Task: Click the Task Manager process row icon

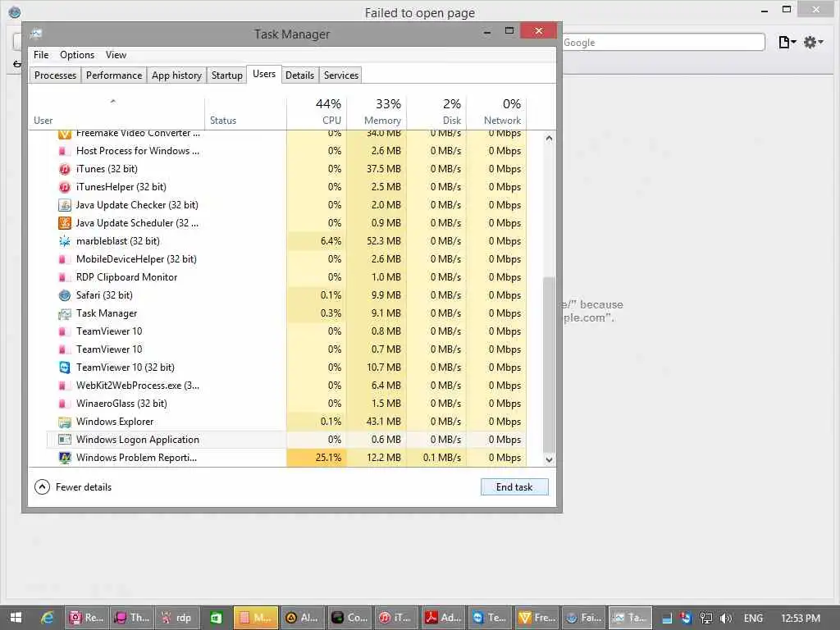Action: (x=64, y=314)
